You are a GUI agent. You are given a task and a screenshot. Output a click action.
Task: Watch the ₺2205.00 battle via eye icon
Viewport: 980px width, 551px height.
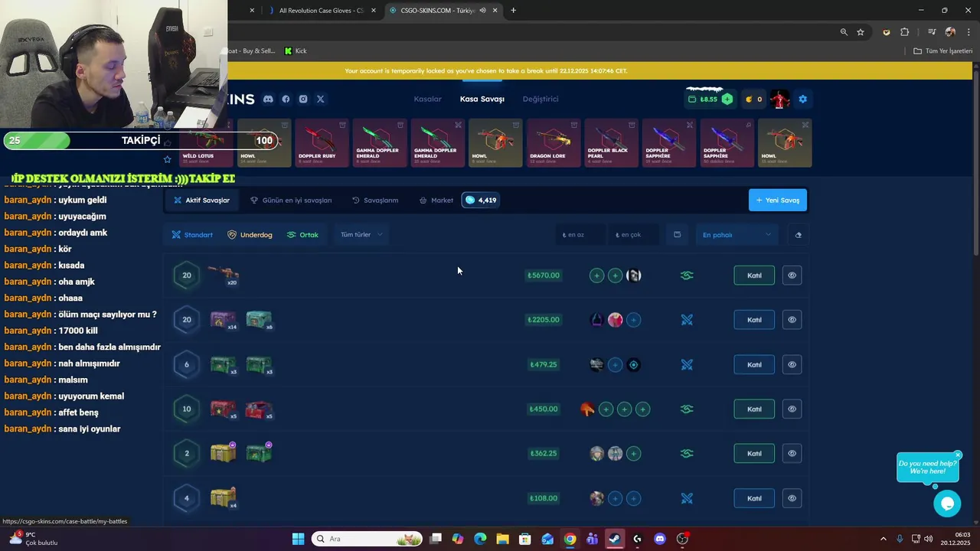792,320
